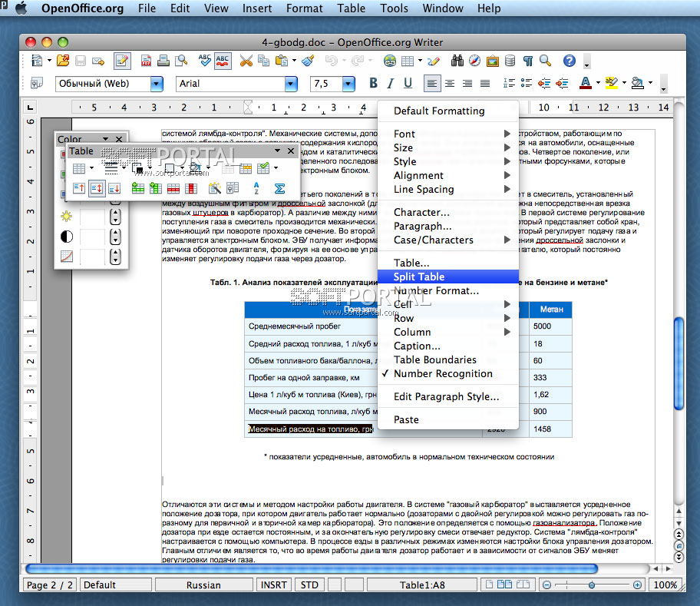
Task: Click the paragraph background color icon
Action: [638, 83]
